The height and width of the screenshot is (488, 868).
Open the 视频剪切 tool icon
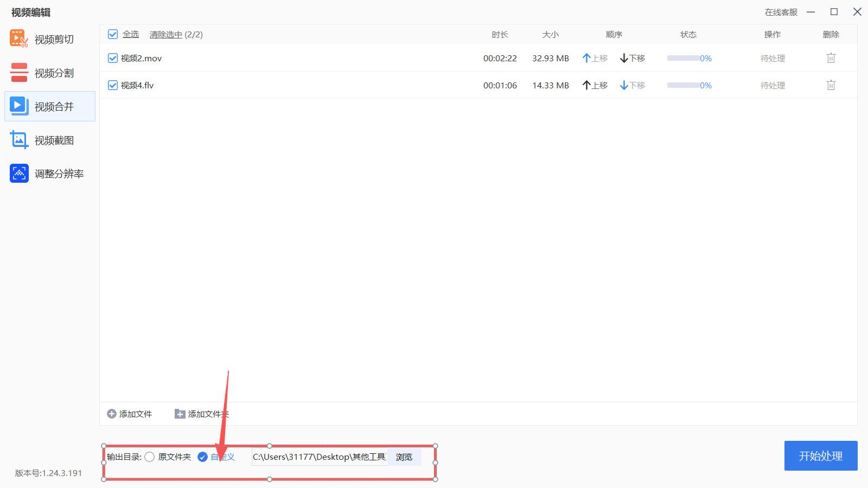click(19, 39)
